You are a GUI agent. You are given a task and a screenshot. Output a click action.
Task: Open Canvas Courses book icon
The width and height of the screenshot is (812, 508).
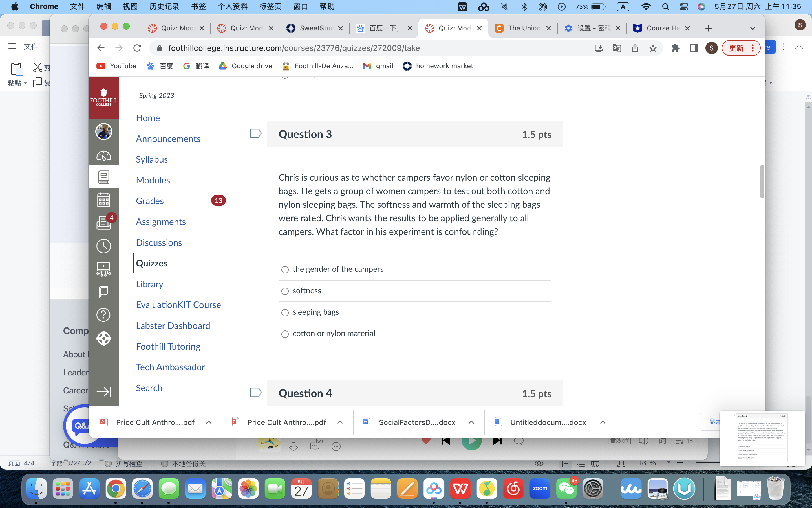[104, 177]
